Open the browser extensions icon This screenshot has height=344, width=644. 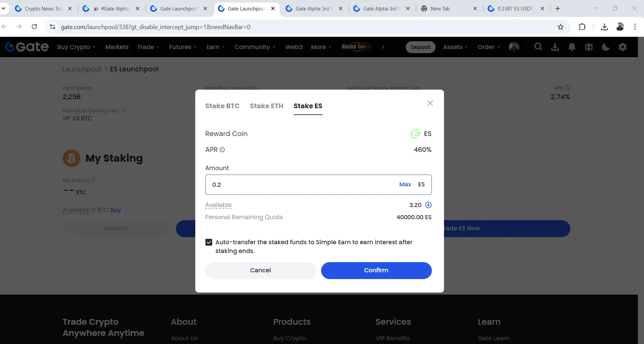(x=582, y=27)
